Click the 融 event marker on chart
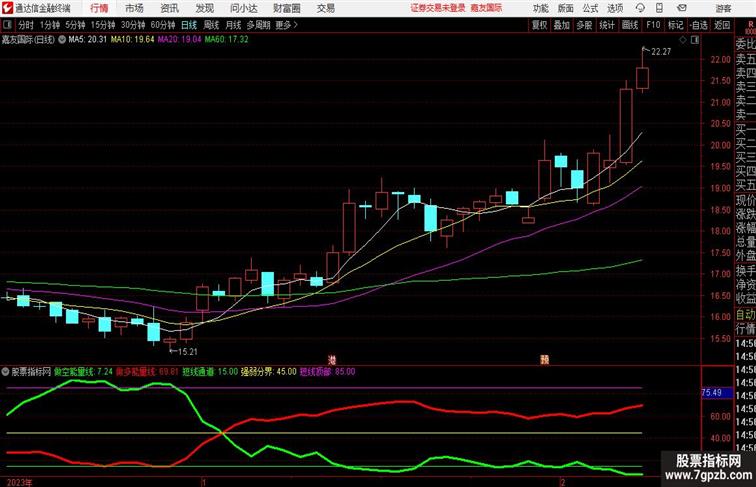The image size is (756, 487). point(545,360)
